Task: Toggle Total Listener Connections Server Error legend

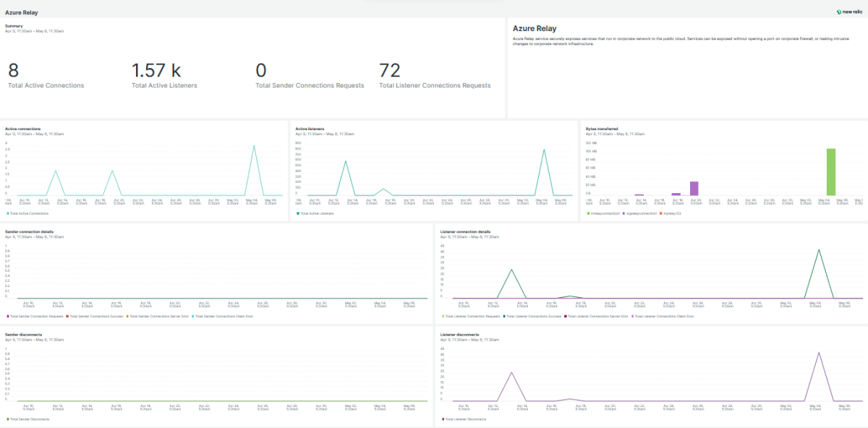Action: click(595, 317)
